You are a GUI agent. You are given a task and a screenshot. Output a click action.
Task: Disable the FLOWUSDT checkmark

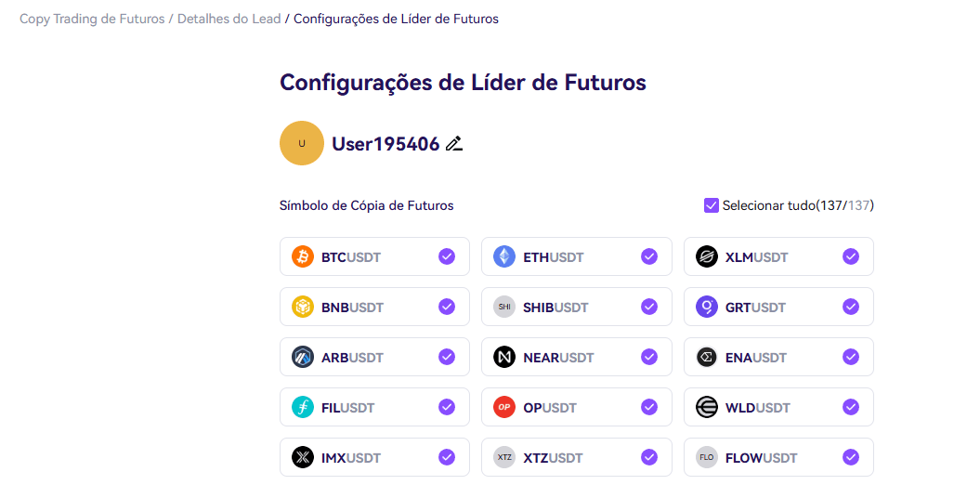click(x=851, y=457)
